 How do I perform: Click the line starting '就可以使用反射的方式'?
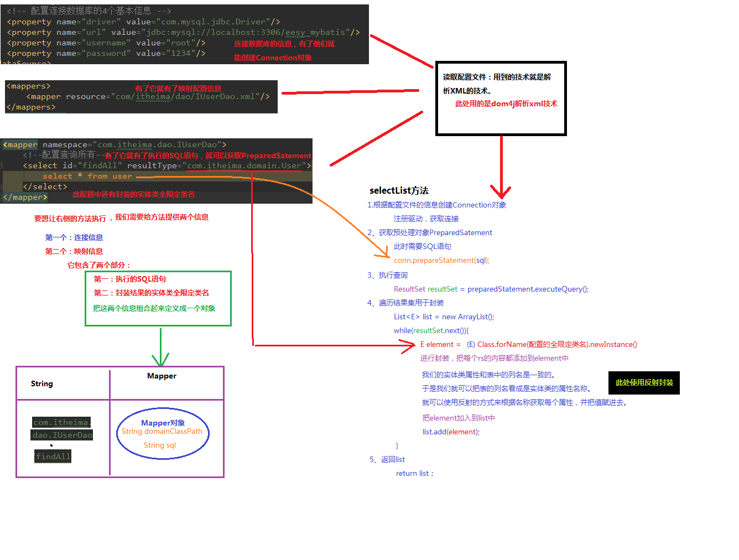[525, 402]
